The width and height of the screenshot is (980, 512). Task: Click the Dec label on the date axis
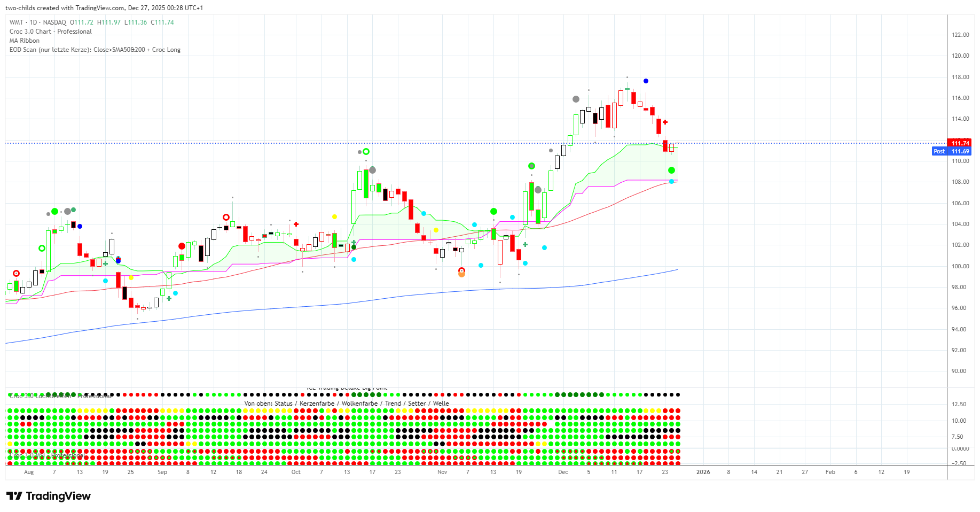pos(563,472)
